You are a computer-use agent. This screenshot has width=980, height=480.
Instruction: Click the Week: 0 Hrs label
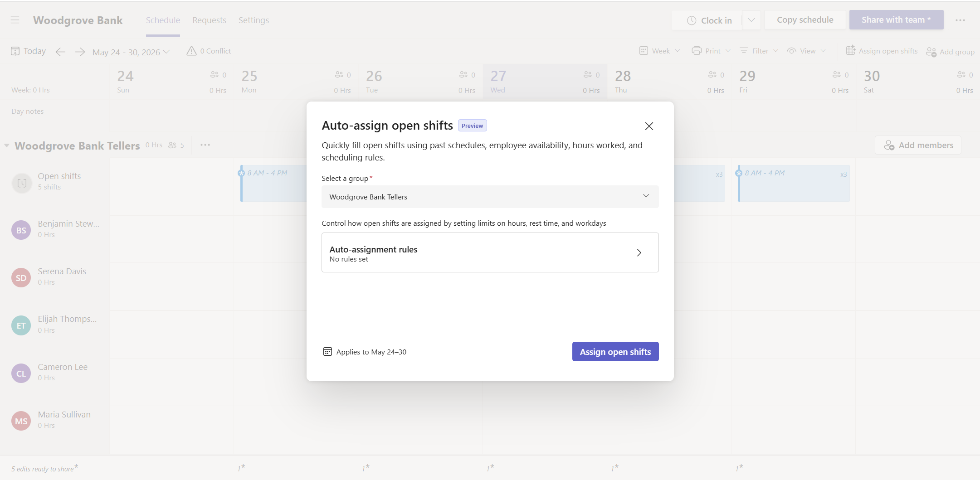click(x=30, y=90)
